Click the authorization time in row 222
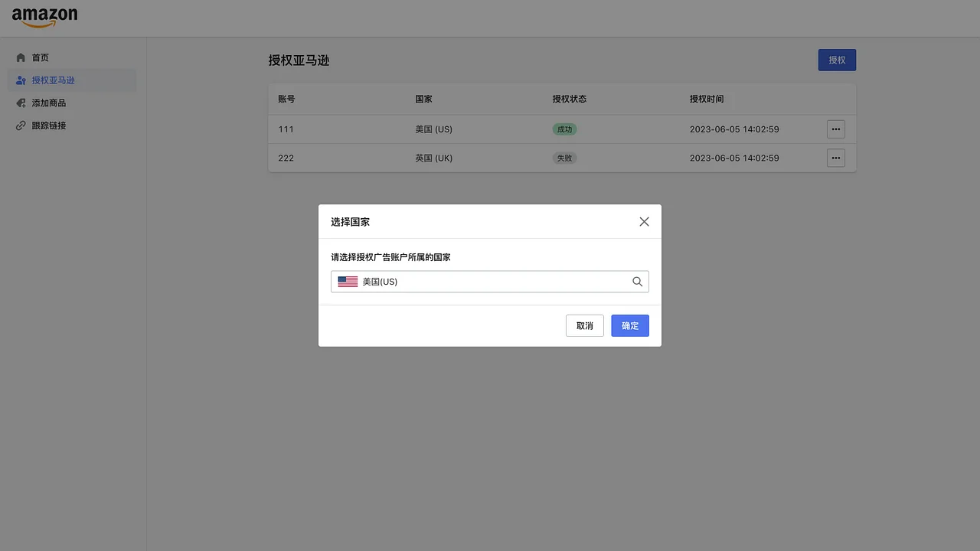This screenshot has width=980, height=551. [734, 158]
